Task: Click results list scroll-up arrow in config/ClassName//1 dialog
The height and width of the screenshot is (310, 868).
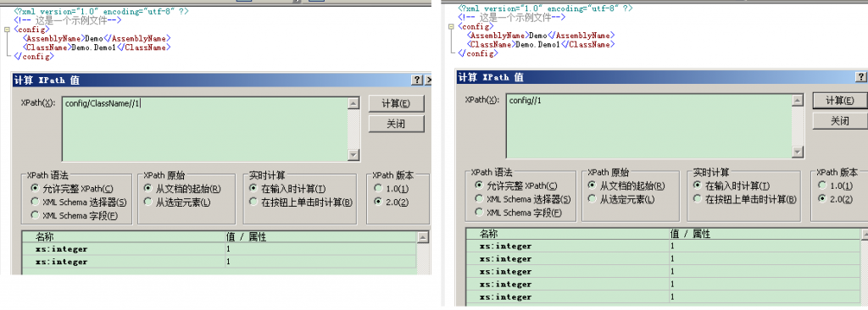Action: coord(423,237)
